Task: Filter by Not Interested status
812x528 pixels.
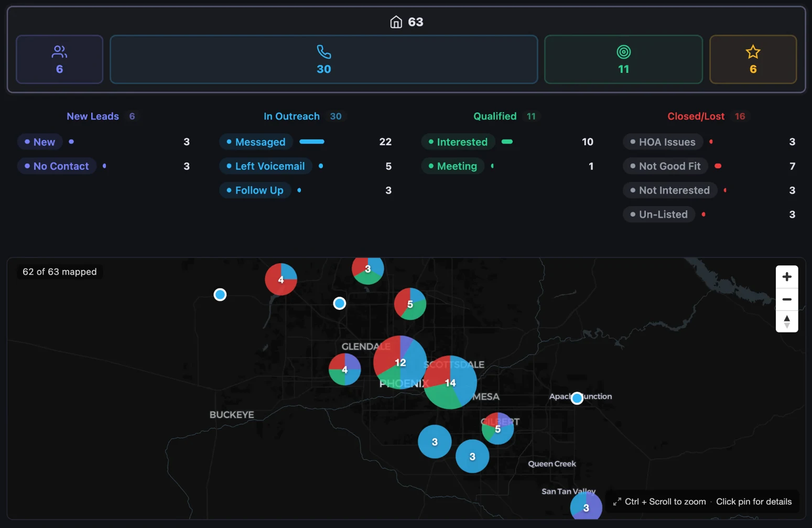Action: coord(670,190)
